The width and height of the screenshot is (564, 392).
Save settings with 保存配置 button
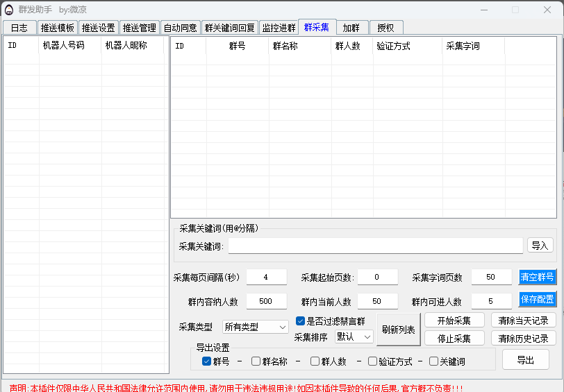tap(537, 299)
